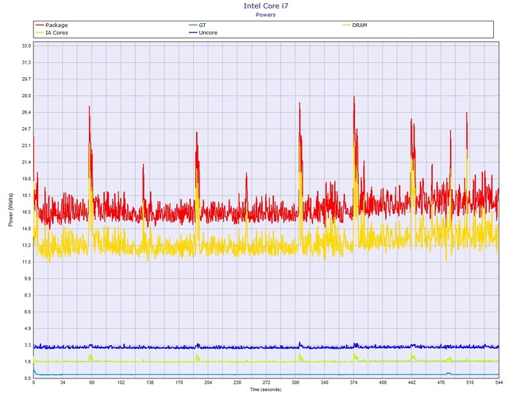
Task: Click the green DRAM legend line swatch
Action: click(346, 25)
